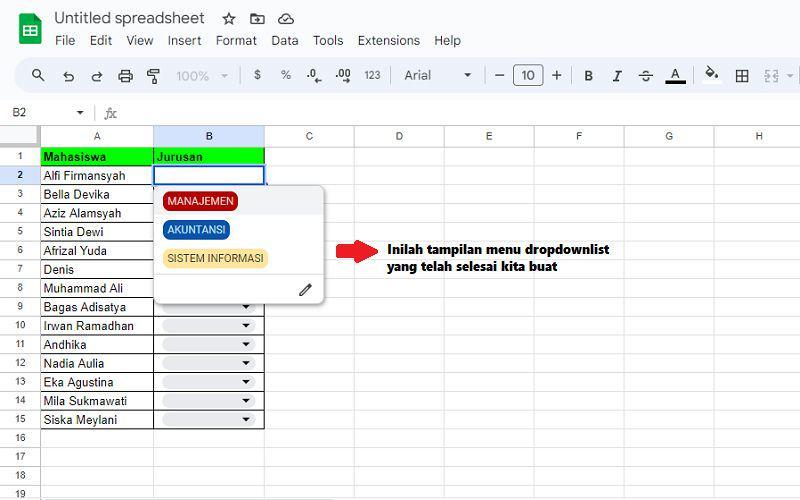This screenshot has width=800, height=500.
Task: Choose the AKUNTANSI option
Action: (196, 230)
